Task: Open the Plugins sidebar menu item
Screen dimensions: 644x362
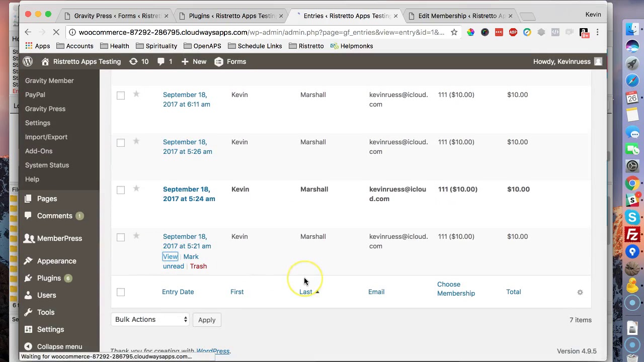Action: (48, 278)
